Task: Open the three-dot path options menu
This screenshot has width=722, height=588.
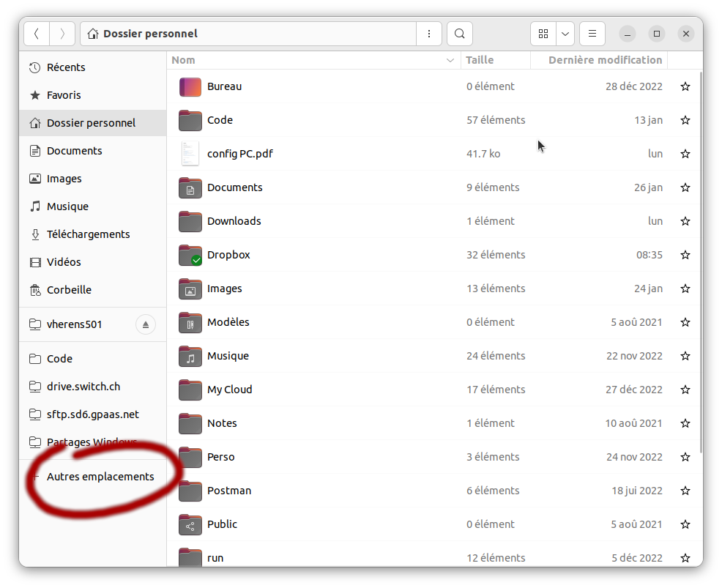Action: click(428, 34)
